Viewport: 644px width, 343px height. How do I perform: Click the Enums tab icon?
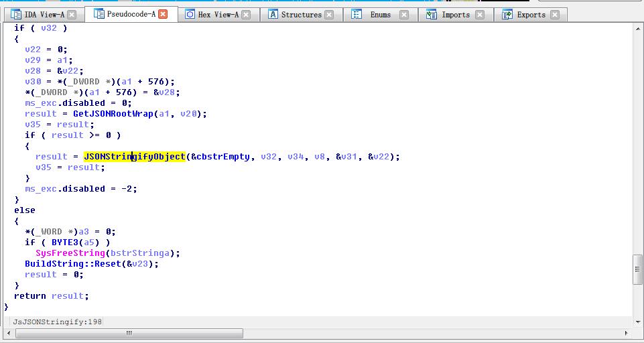click(357, 14)
